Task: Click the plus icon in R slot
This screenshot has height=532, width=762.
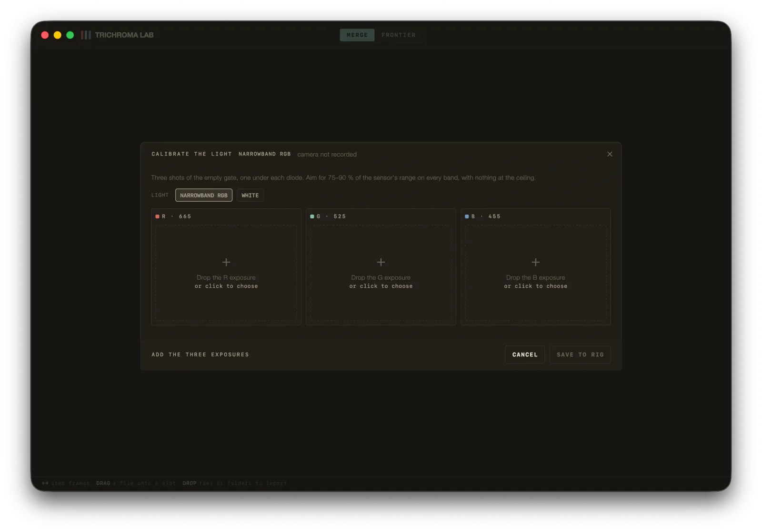Action: (x=226, y=262)
